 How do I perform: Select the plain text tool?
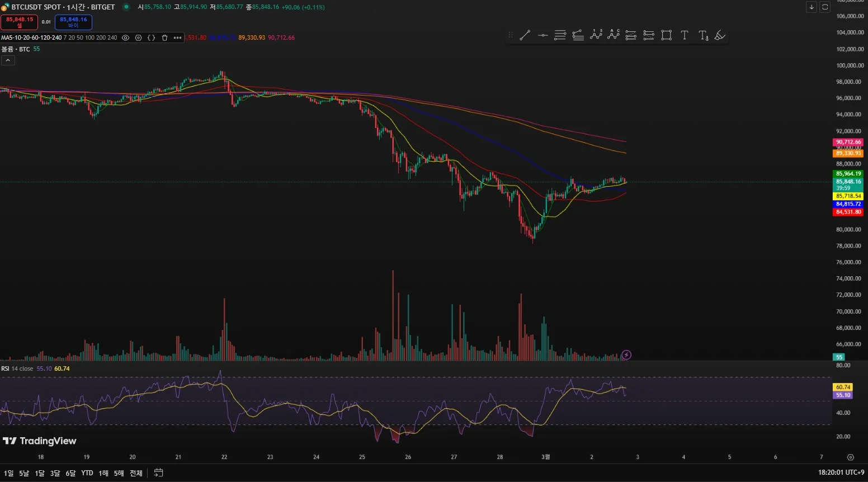tap(685, 35)
